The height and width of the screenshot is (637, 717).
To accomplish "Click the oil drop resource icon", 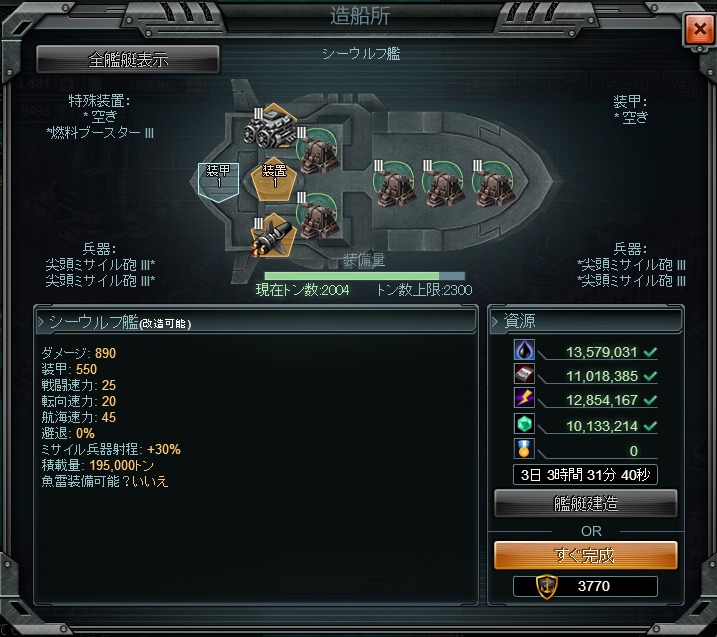I will pos(524,350).
